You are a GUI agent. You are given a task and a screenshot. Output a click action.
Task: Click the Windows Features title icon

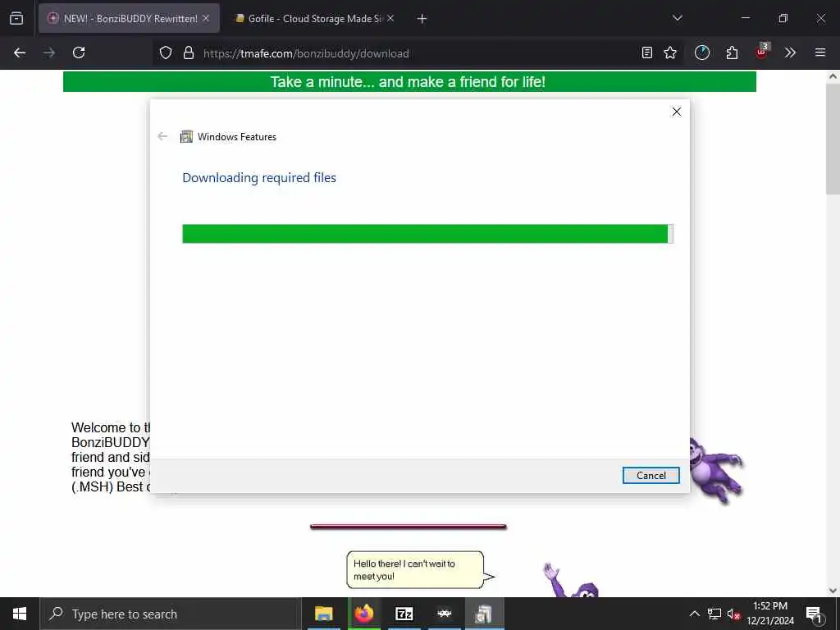click(186, 137)
